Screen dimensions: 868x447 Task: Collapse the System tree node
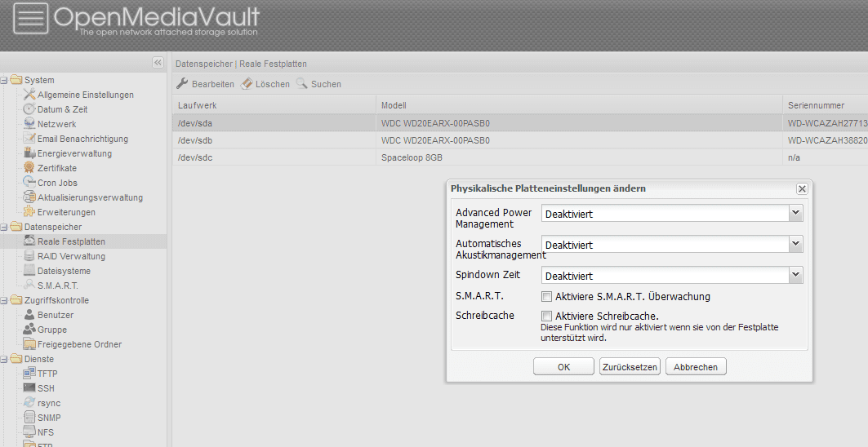click(x=4, y=80)
